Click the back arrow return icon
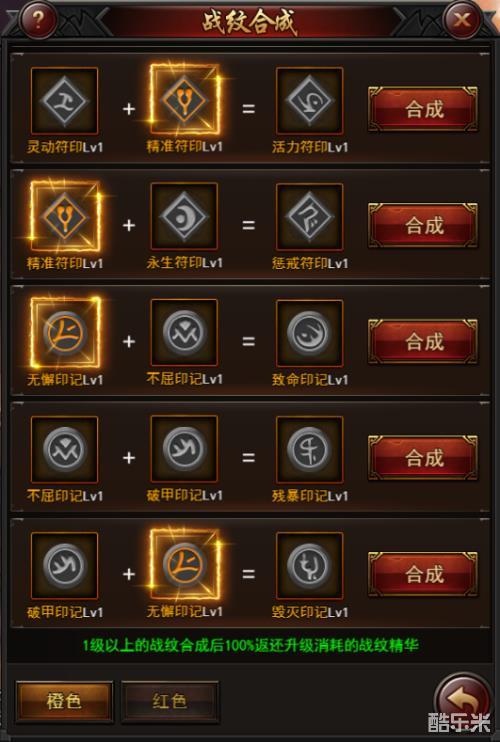 point(463,700)
